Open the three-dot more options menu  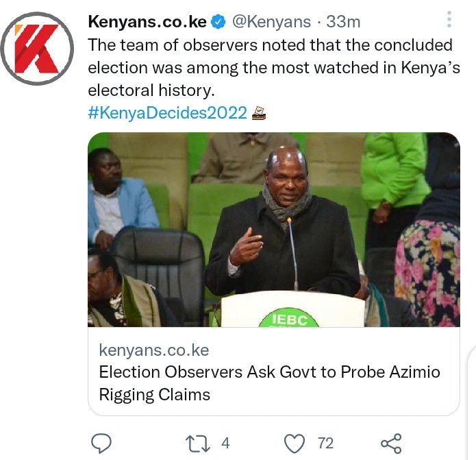point(449,19)
